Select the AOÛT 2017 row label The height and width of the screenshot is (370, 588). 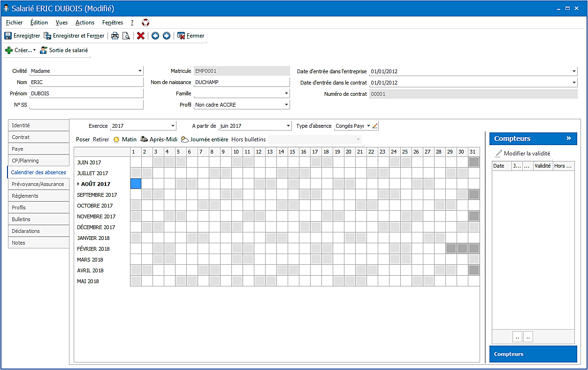click(96, 184)
